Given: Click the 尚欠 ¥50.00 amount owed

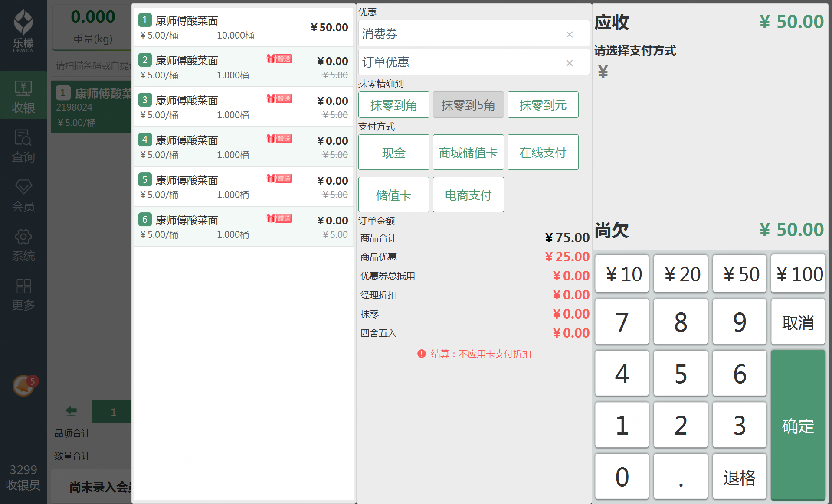Looking at the screenshot, I should click(791, 230).
